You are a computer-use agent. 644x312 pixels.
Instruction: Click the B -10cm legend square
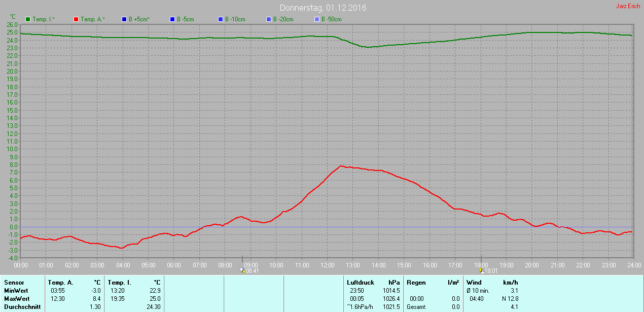[x=221, y=19]
